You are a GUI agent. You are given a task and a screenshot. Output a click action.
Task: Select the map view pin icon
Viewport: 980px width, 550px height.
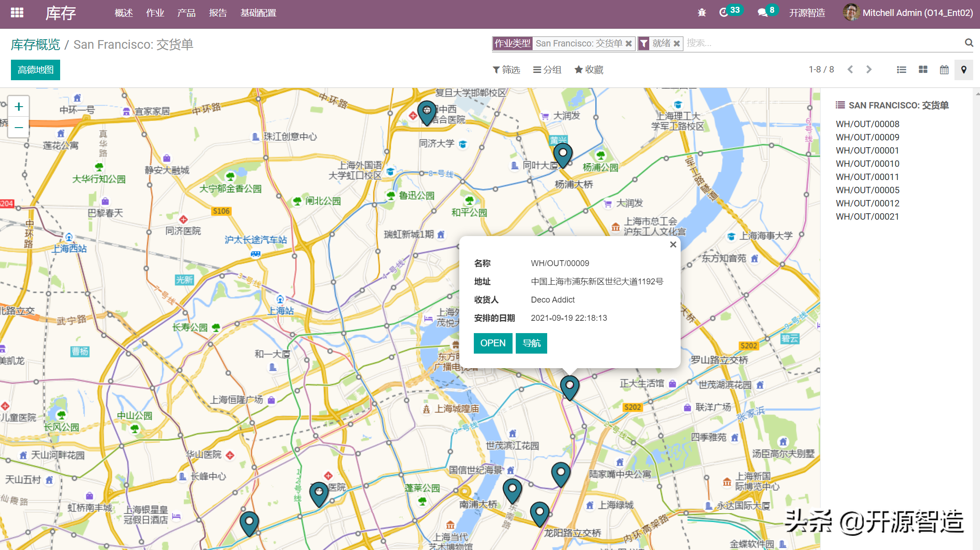click(x=964, y=70)
